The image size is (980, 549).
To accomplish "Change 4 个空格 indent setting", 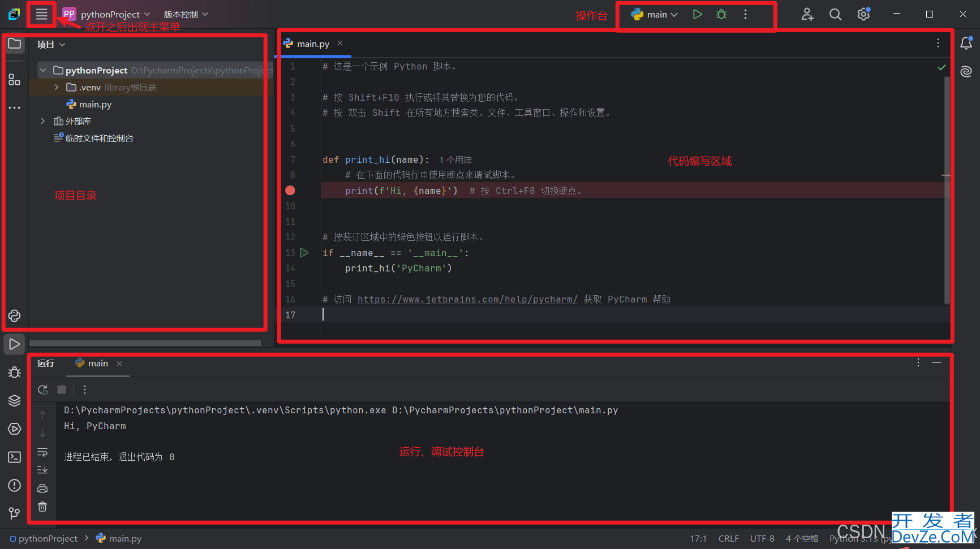I will tap(802, 538).
